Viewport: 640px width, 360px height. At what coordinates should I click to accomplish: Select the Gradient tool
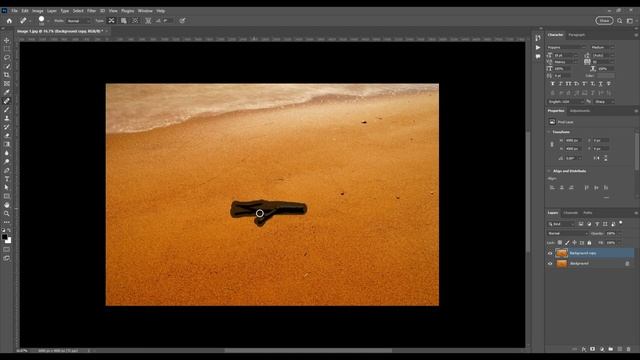[x=7, y=144]
